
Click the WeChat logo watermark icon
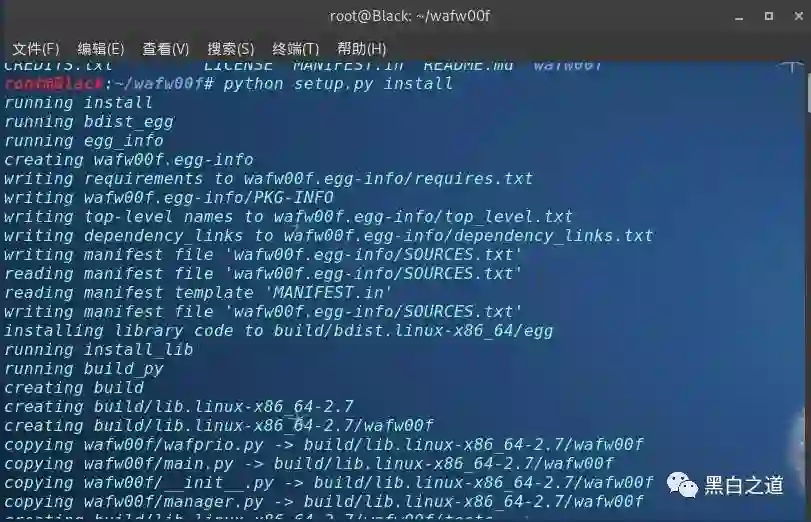pyautogui.click(x=682, y=485)
